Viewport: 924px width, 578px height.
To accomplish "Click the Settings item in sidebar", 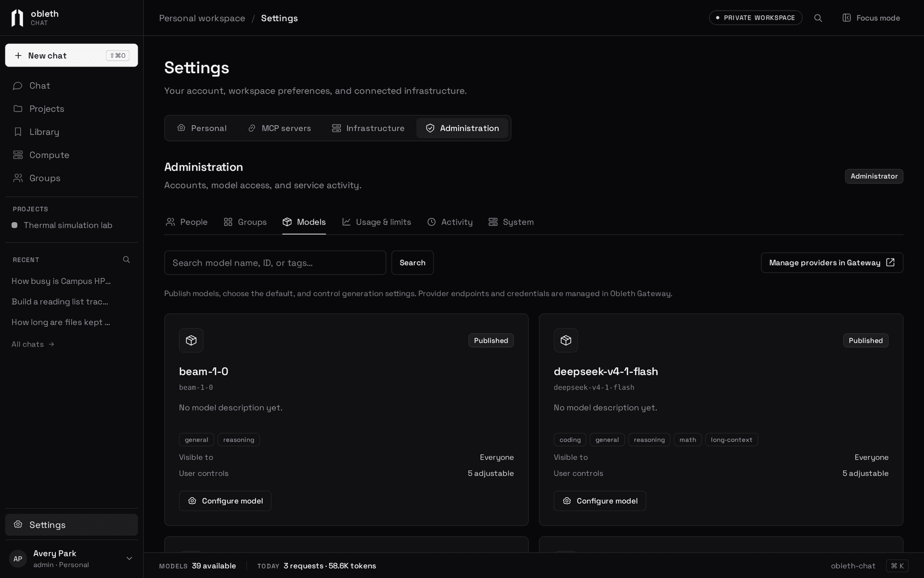I will coord(71,525).
